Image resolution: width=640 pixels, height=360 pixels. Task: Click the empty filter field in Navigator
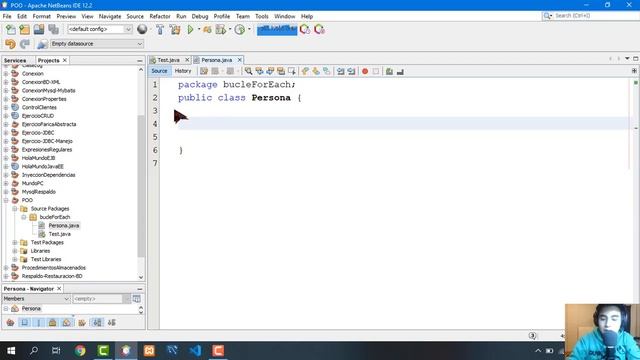click(x=98, y=299)
